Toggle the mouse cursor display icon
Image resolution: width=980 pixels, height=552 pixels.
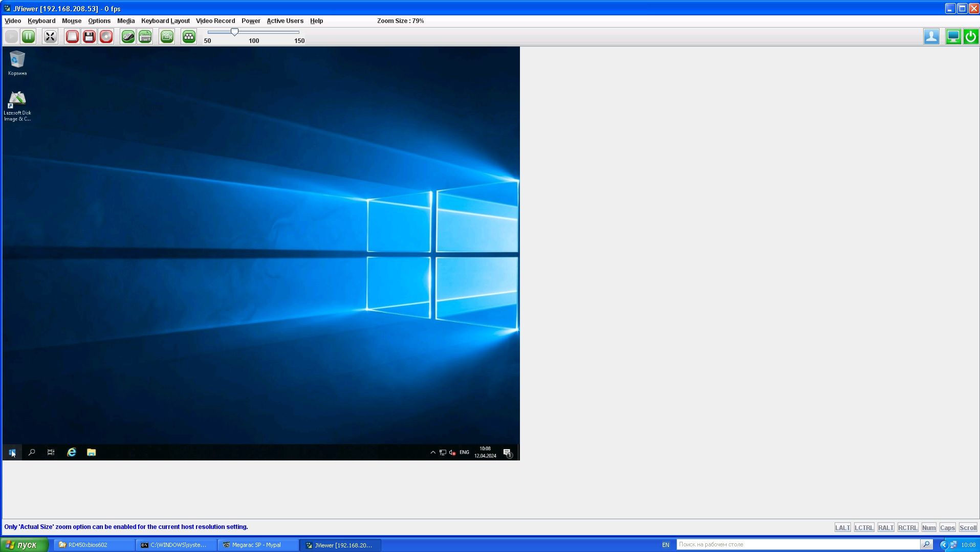click(x=128, y=36)
